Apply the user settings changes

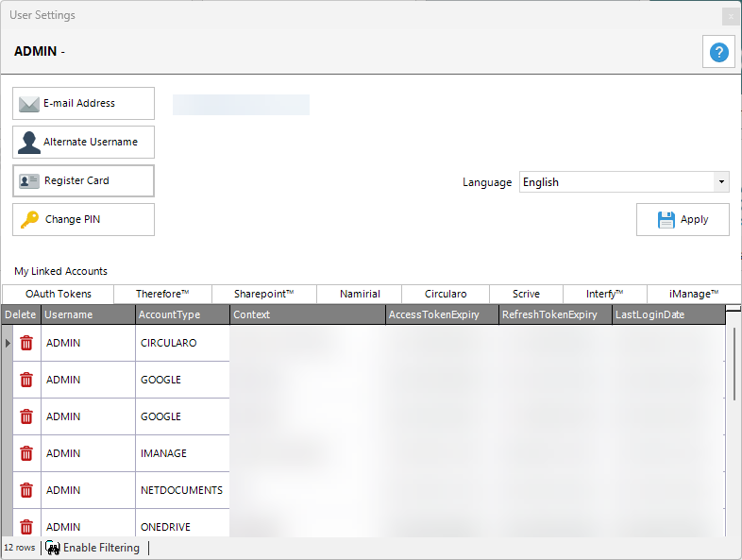pyautogui.click(x=683, y=219)
